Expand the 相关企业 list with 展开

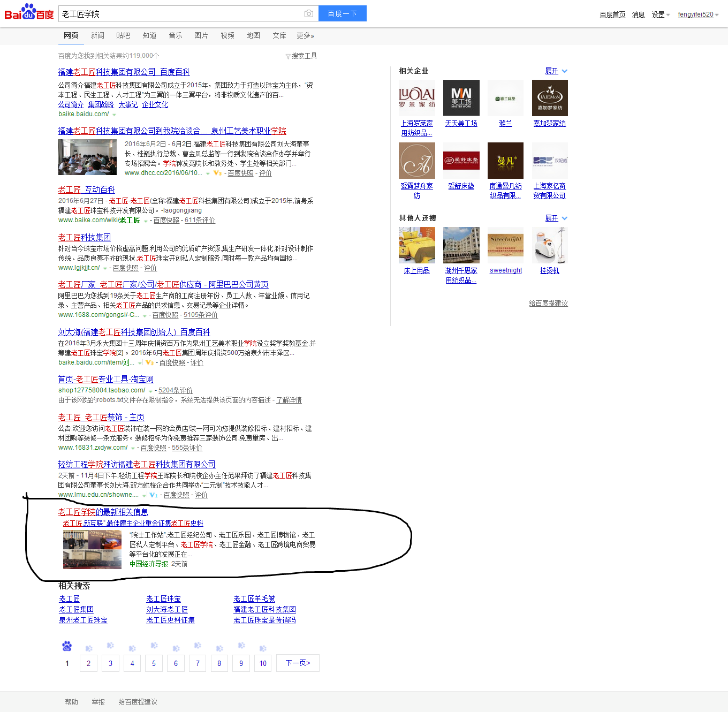coord(556,71)
